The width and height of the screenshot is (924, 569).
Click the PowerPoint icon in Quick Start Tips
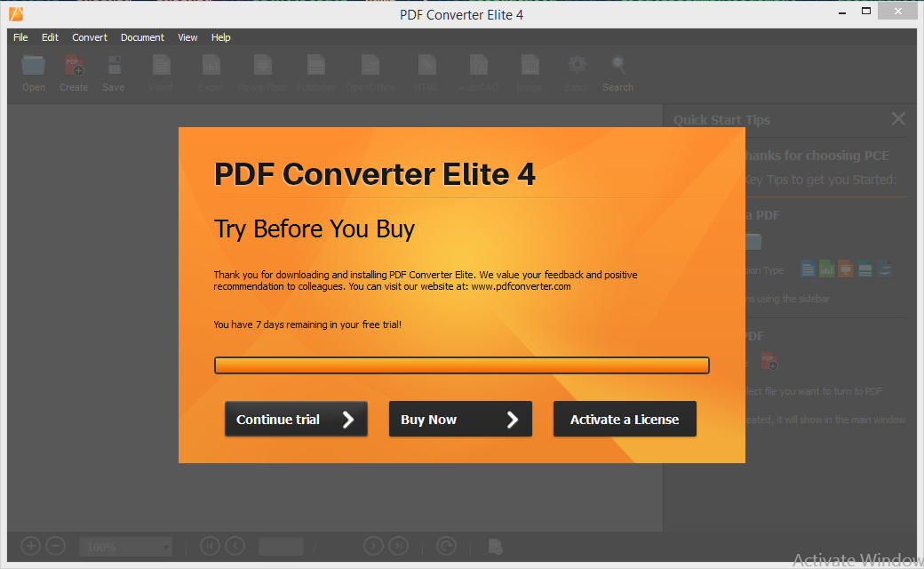tap(846, 268)
